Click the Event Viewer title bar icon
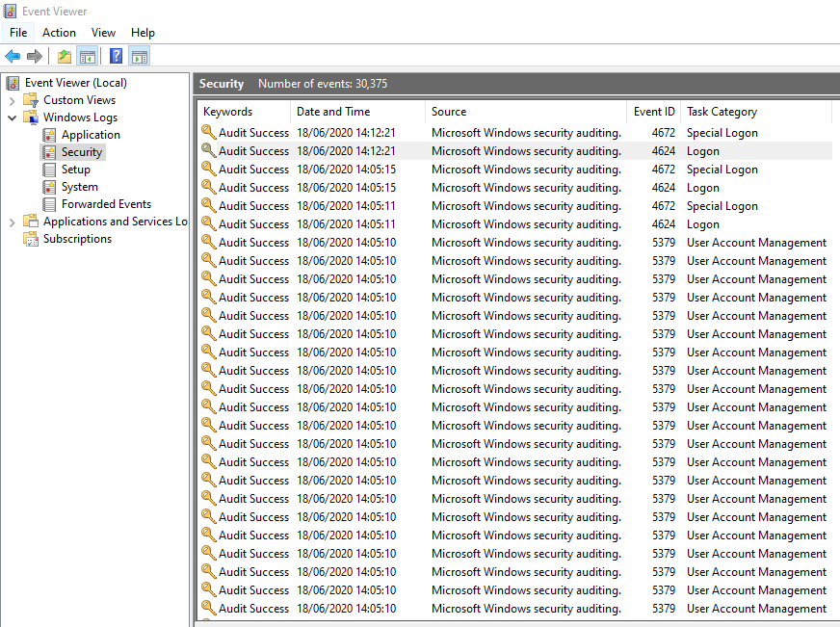This screenshot has width=840, height=627. tap(11, 11)
